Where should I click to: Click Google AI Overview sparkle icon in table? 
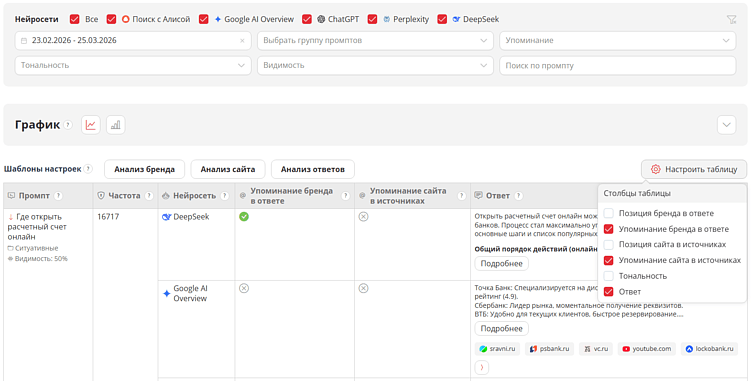pyautogui.click(x=167, y=293)
